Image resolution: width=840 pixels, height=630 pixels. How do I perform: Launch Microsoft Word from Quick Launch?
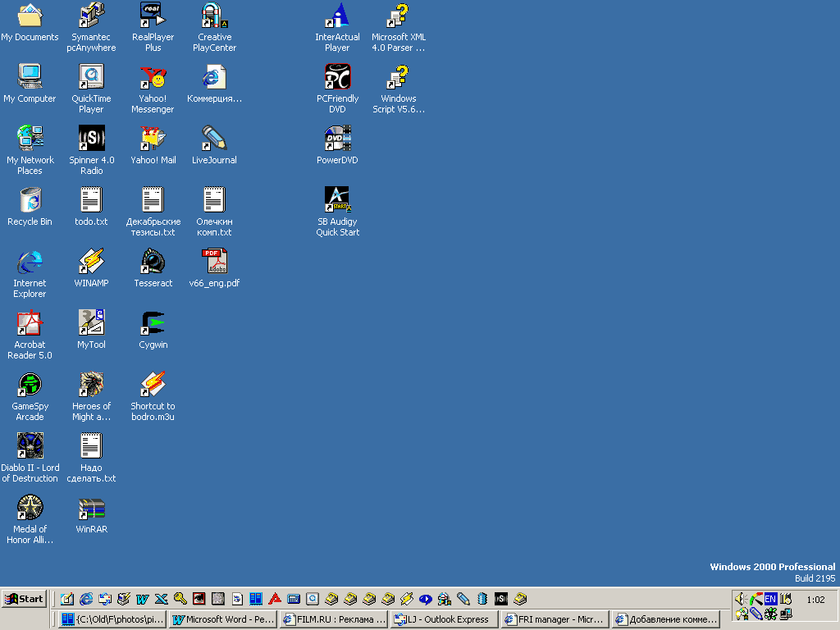pos(143,599)
